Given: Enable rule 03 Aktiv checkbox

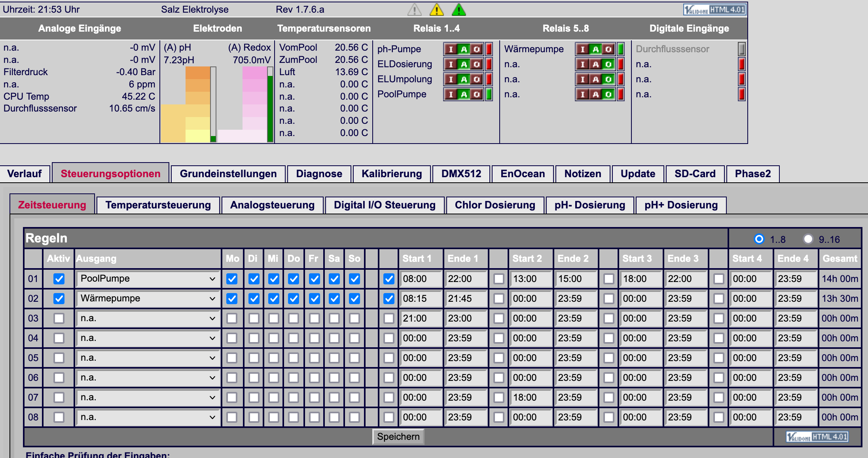Looking at the screenshot, I should (x=59, y=318).
